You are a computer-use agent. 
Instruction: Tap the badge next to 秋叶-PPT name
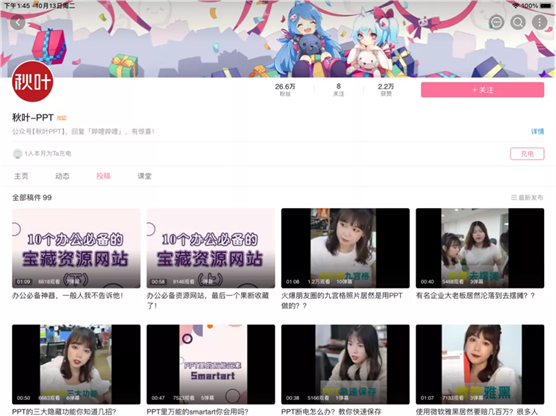[x=62, y=118]
